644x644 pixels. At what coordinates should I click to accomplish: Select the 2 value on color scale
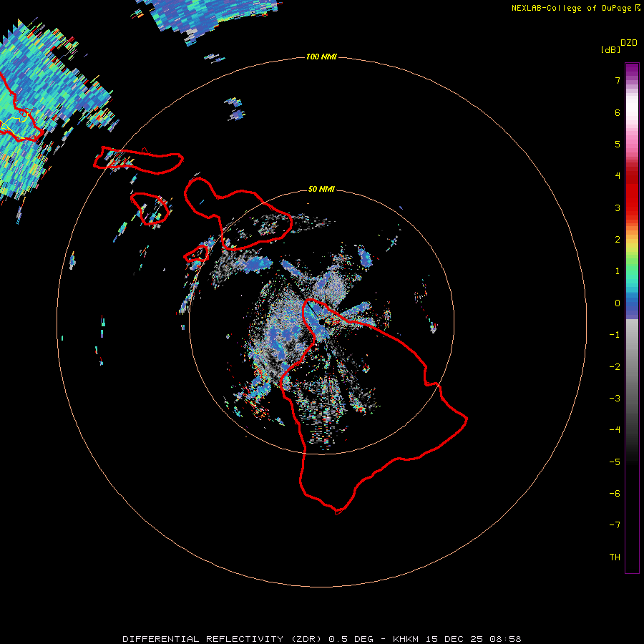618,240
